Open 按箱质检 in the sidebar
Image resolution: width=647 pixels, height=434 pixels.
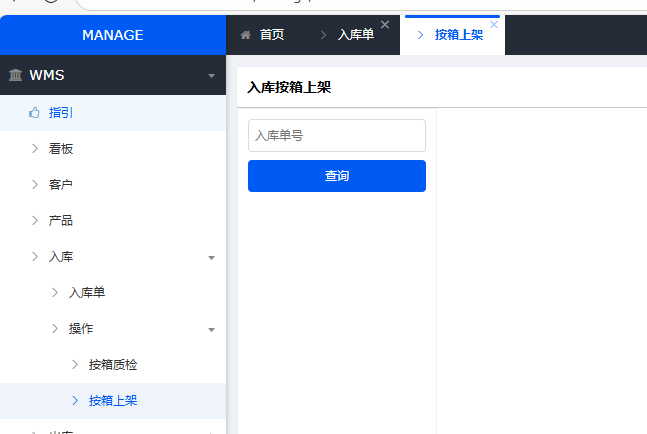[x=112, y=365]
